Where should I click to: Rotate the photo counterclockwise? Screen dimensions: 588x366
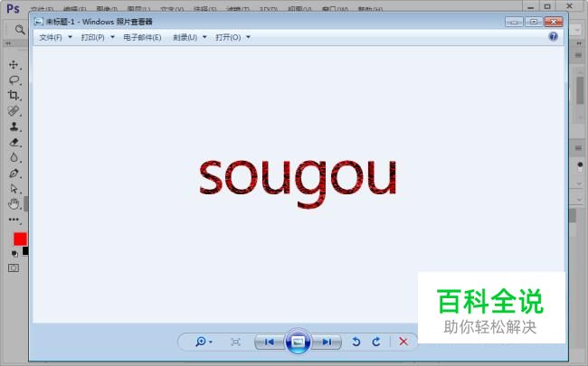[356, 342]
